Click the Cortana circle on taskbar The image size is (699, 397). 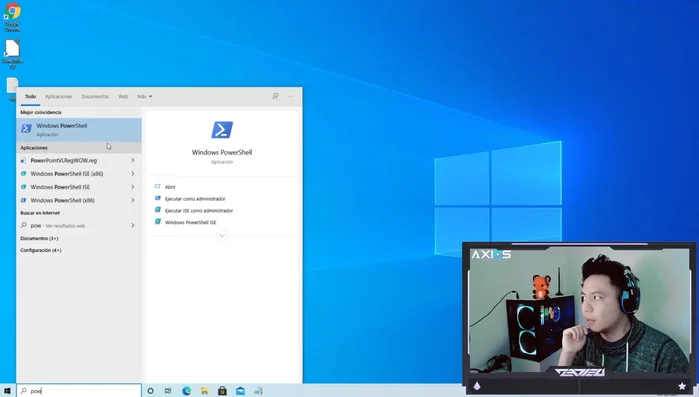tap(150, 391)
